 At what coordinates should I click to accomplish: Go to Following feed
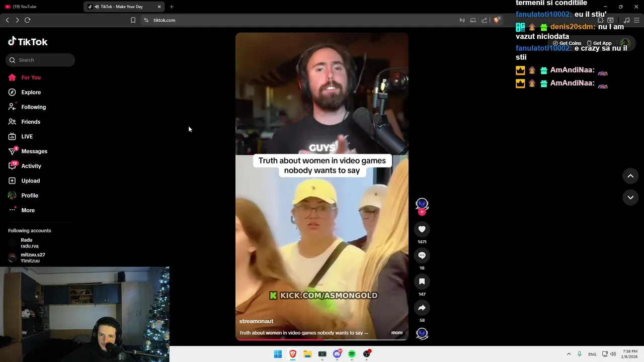pos(33,107)
